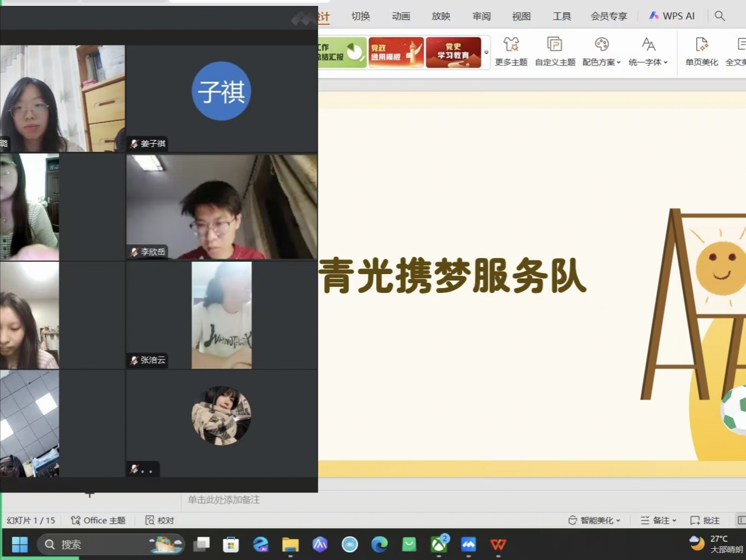The image size is (746, 560).
Task: Select the 党史学习教育 theme thumbnail
Action: pyautogui.click(x=453, y=52)
